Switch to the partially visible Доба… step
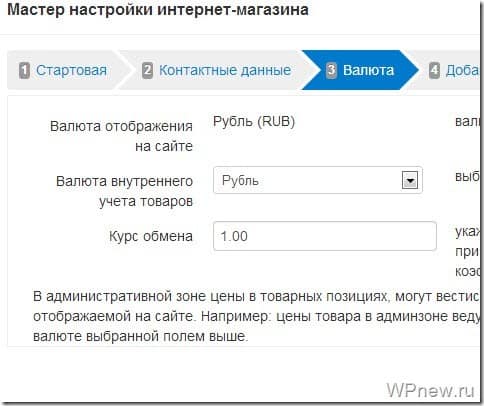 tap(462, 70)
